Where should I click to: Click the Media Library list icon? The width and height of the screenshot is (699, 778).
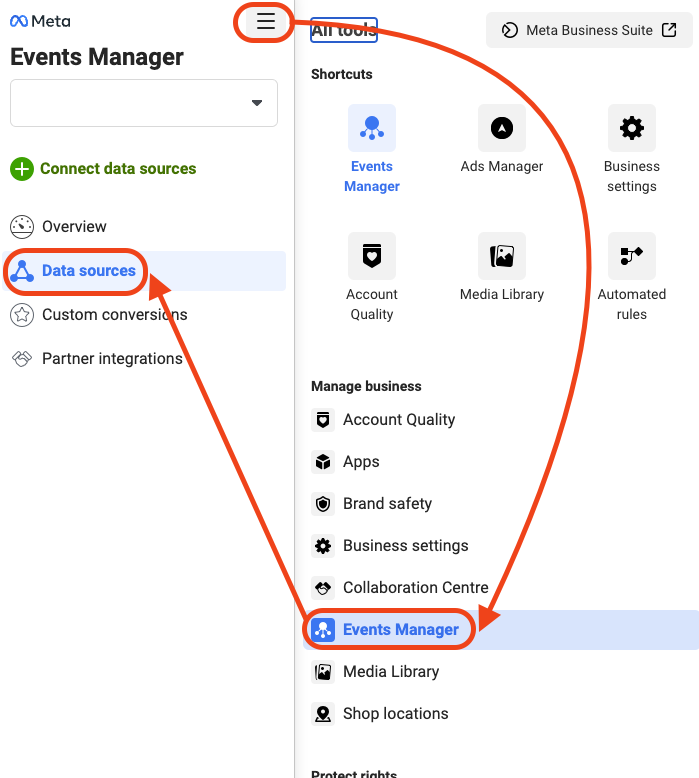tap(323, 672)
